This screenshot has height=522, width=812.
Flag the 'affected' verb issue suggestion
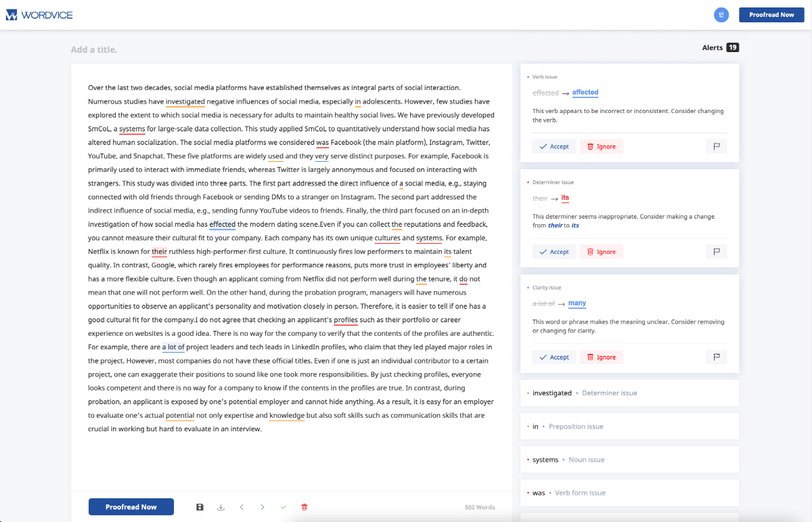point(716,146)
